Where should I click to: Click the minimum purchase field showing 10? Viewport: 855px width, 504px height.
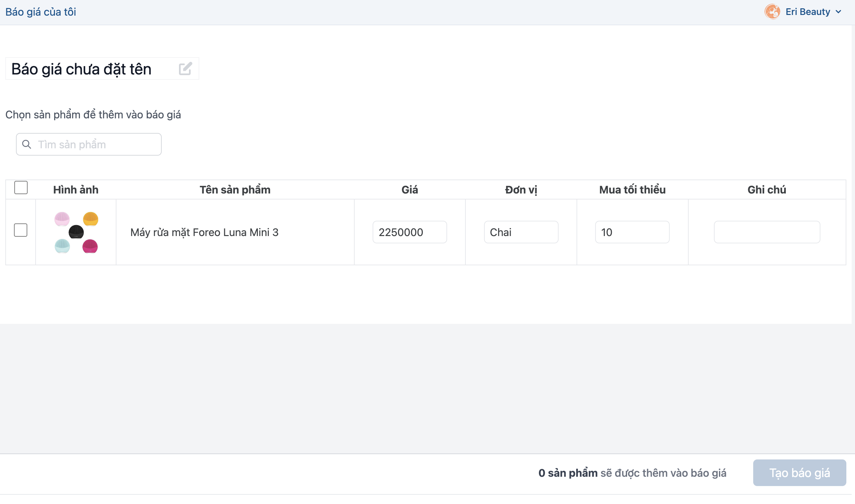632,232
